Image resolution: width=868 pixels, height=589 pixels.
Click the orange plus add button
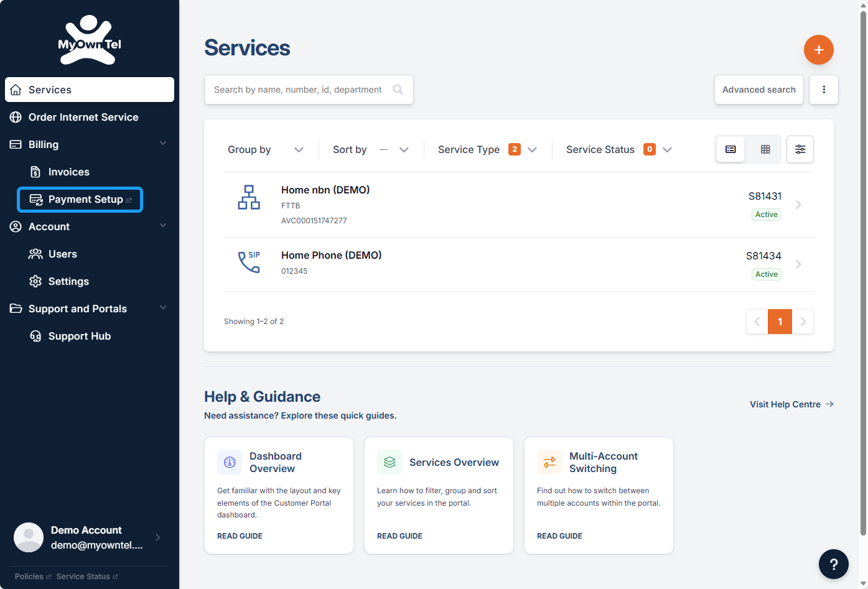[x=819, y=50]
